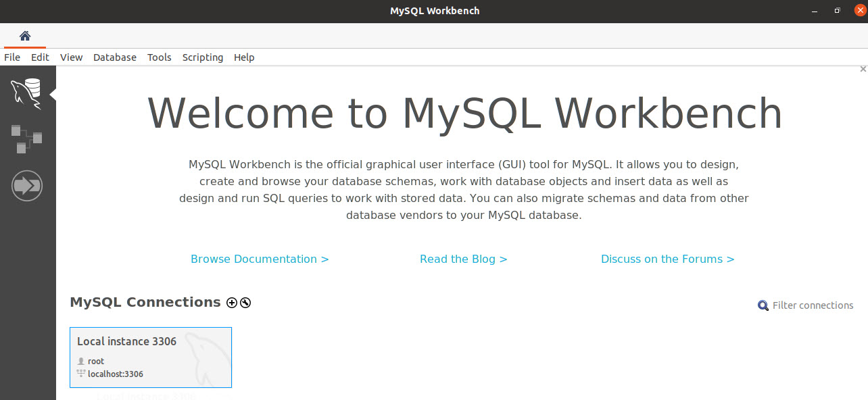The width and height of the screenshot is (868, 400).
Task: Select the MySQL connections dolphin sidebar icon
Action: coord(26,93)
